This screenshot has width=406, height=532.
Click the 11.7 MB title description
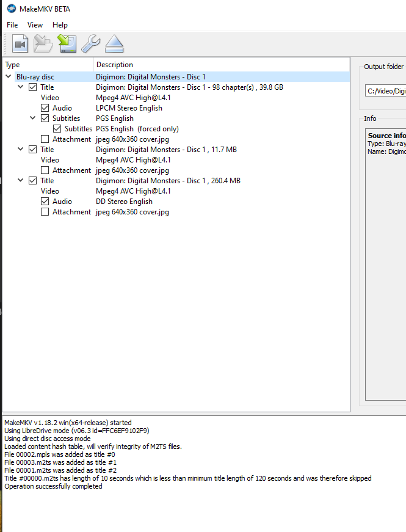point(166,150)
